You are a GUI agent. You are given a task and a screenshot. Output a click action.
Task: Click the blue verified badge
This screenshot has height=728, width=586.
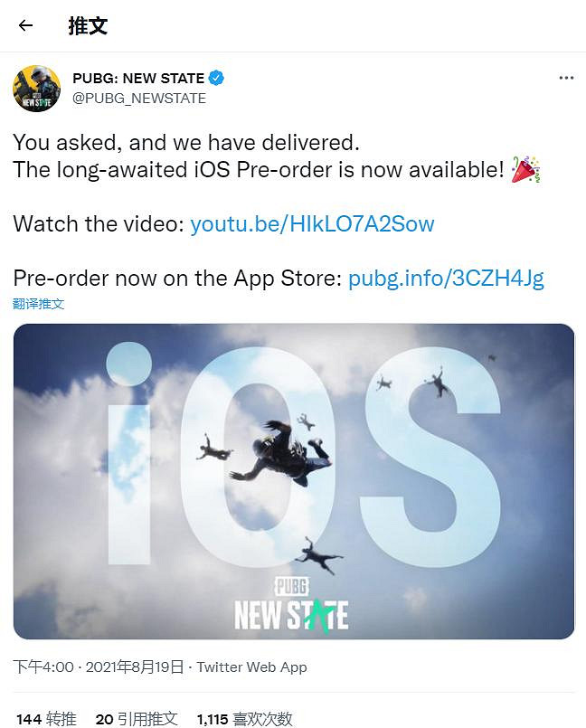216,78
